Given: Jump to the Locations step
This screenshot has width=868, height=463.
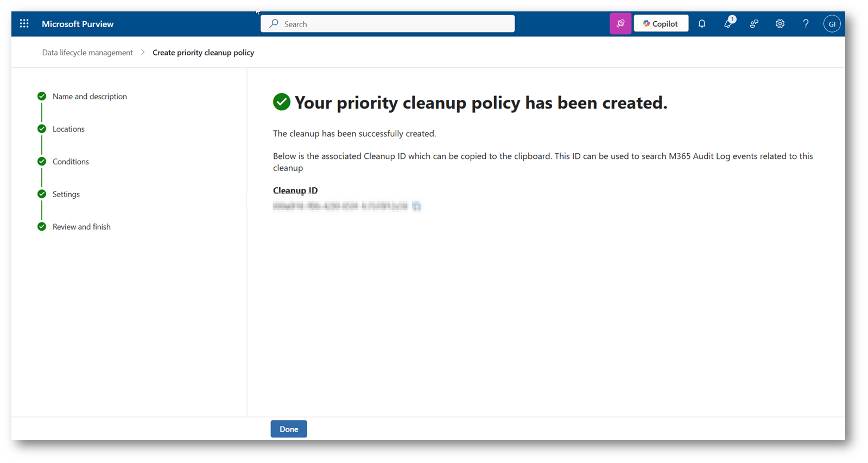Looking at the screenshot, I should 68,129.
